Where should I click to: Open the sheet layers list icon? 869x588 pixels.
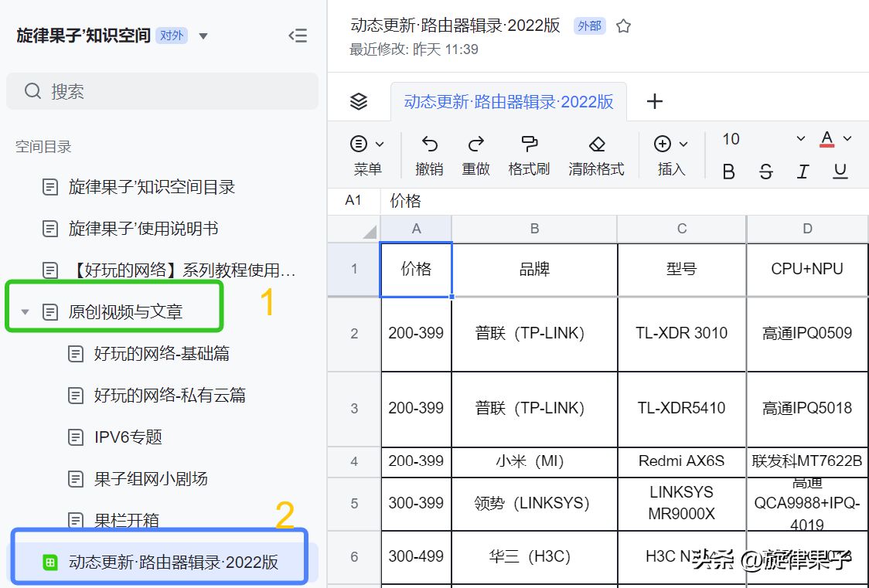click(x=359, y=101)
